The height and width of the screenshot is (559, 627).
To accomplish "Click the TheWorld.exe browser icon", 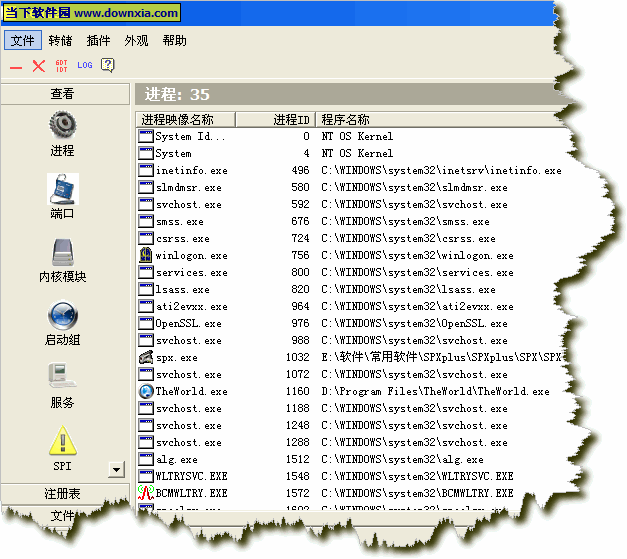I will tap(146, 391).
